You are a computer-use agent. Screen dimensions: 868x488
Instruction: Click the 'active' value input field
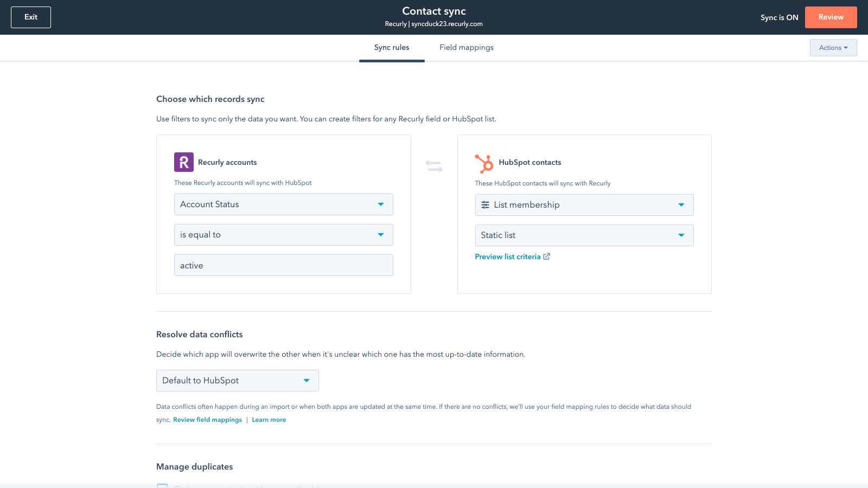pyautogui.click(x=283, y=265)
